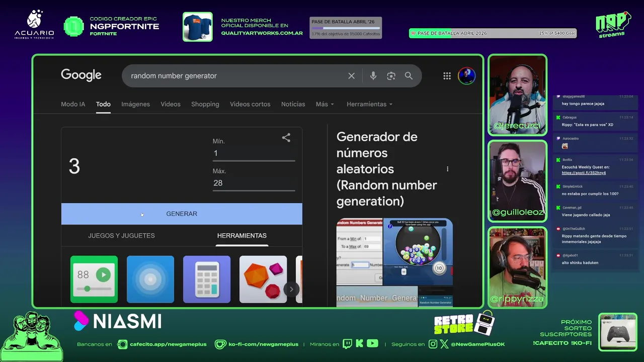This screenshot has height=362, width=644.
Task: Click the @rippyrizza webcam feed
Action: point(517,267)
